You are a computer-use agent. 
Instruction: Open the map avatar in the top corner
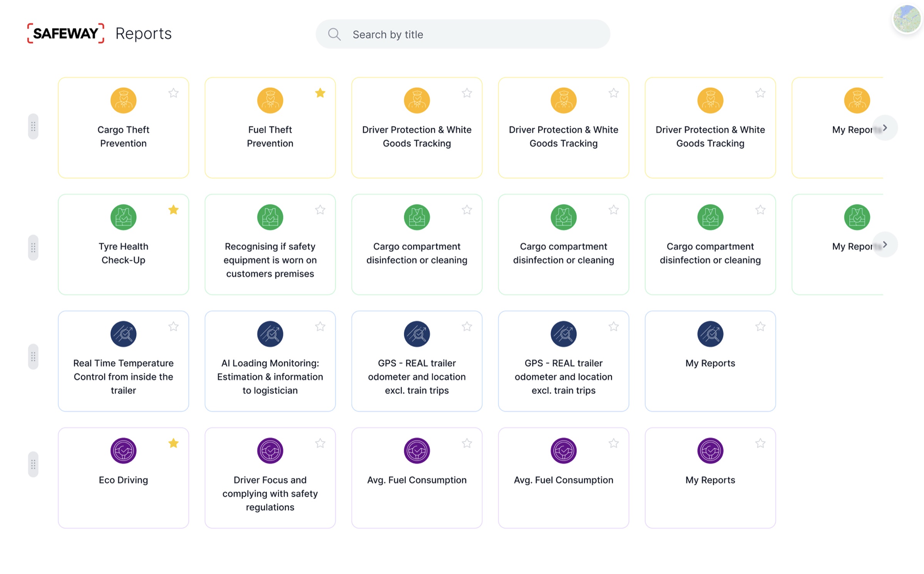[x=907, y=18]
